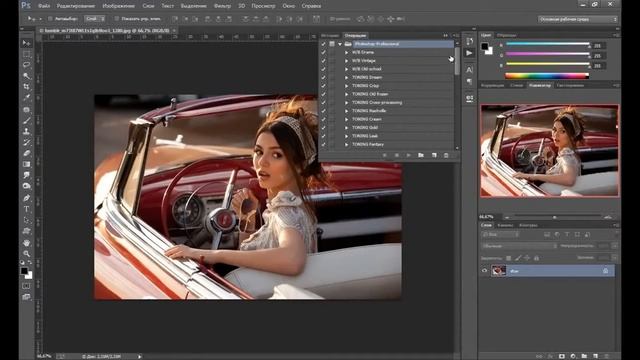Hide the Фон layer with eye icon

484,271
